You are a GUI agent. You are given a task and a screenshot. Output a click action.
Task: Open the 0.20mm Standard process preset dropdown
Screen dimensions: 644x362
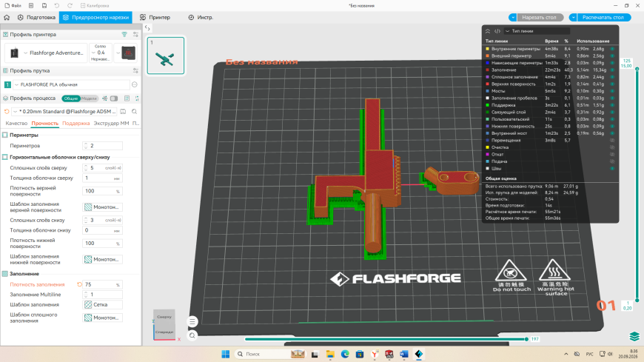[x=65, y=111]
